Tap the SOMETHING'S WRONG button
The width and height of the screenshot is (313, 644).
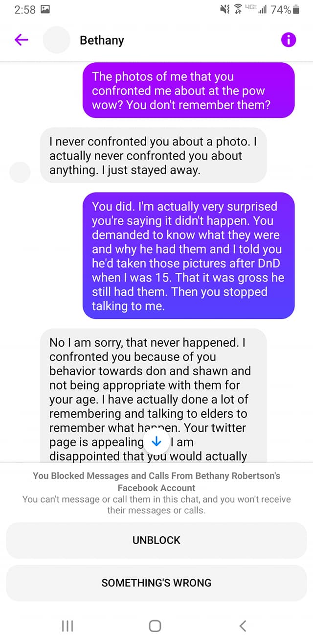coord(156,583)
